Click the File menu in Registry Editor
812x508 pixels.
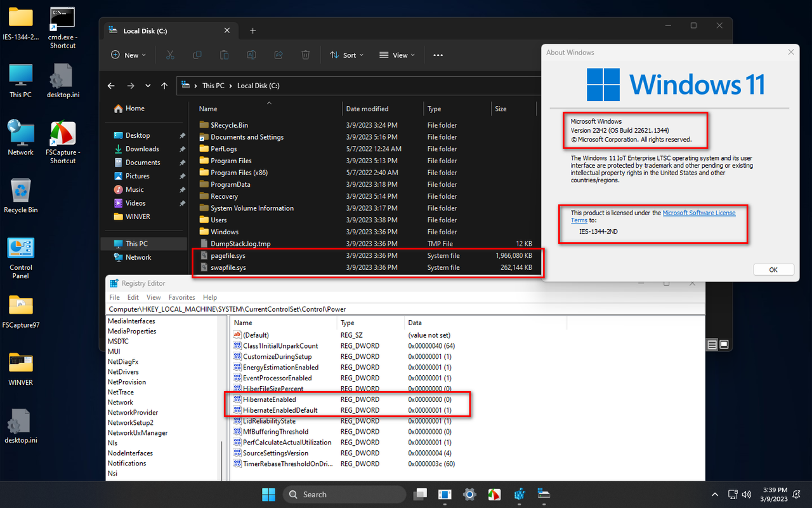[114, 297]
